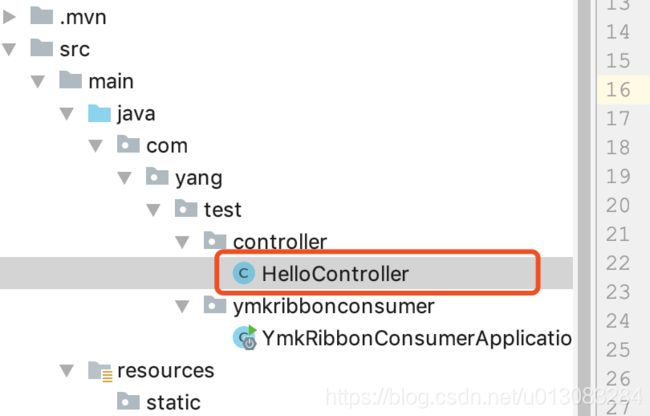The height and width of the screenshot is (416, 650).
Task: Collapse the main folder arrow
Action: (38, 81)
